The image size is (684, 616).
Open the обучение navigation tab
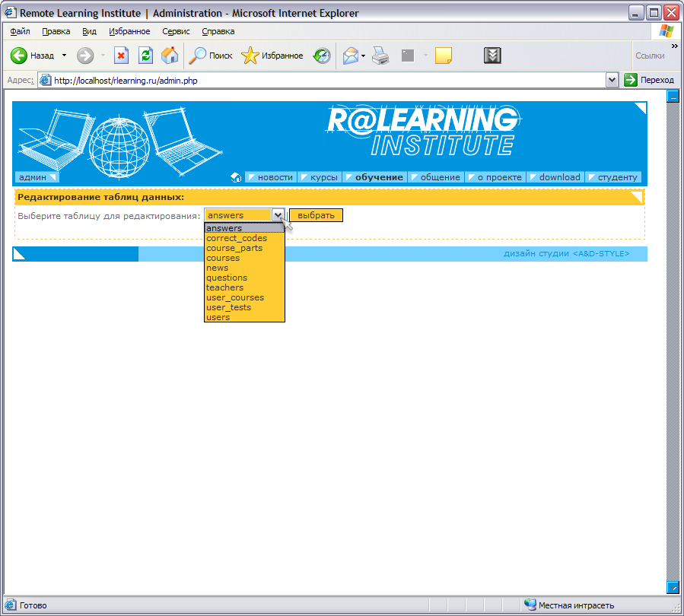tap(375, 177)
